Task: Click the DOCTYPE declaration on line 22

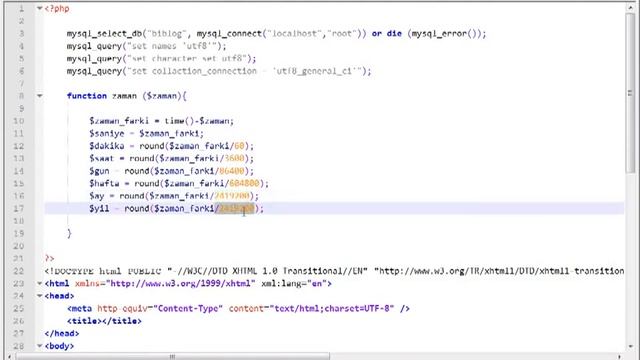Action: 334,271
